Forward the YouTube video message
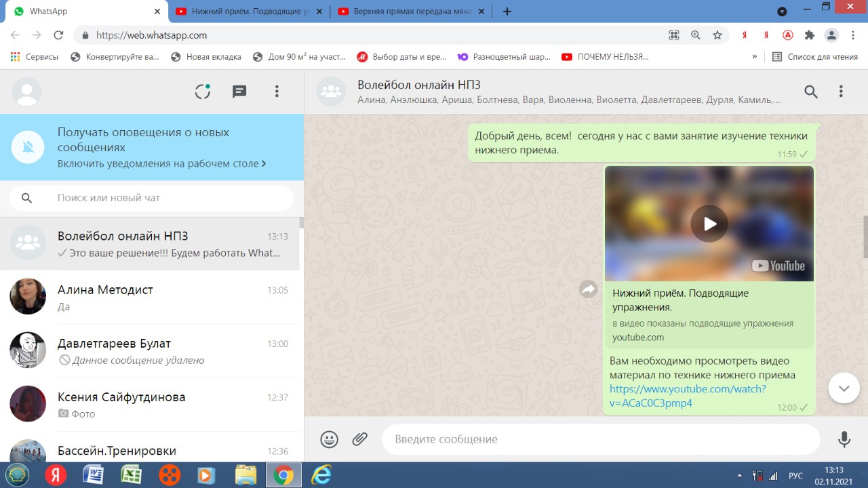 coord(588,290)
